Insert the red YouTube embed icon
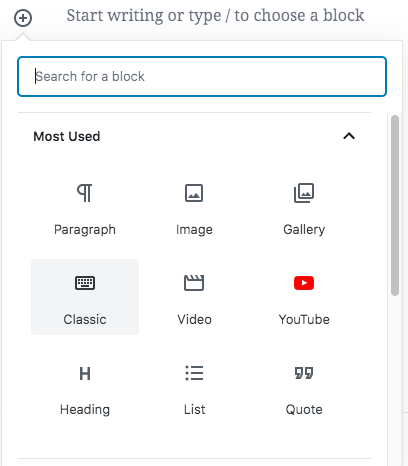The width and height of the screenshot is (408, 466). [304, 283]
